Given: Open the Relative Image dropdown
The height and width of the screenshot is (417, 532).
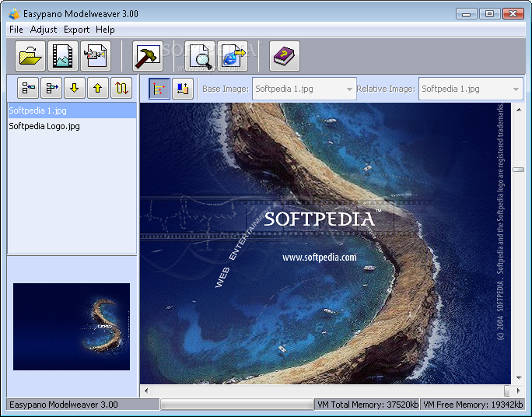Looking at the screenshot, I should point(471,89).
